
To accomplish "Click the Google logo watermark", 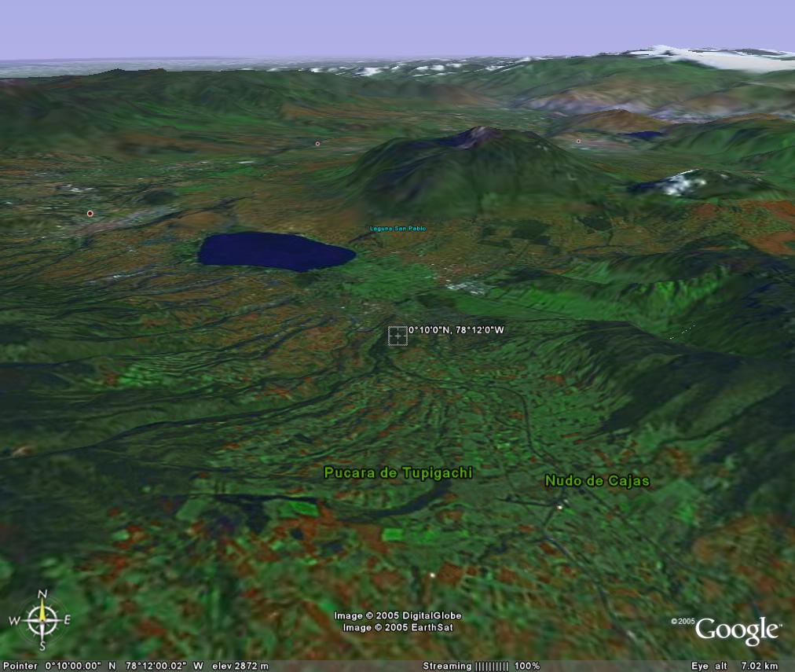I will pyautogui.click(x=737, y=630).
